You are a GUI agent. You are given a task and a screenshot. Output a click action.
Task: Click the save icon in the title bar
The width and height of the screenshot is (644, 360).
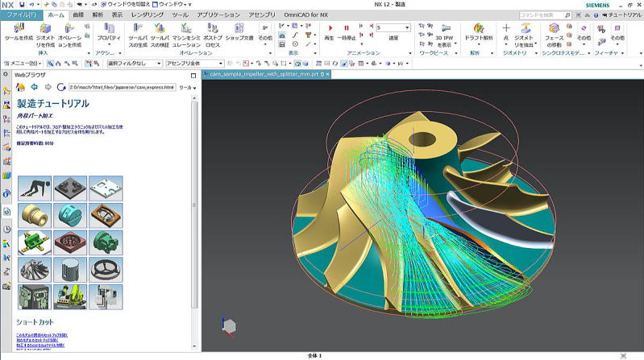click(22, 5)
